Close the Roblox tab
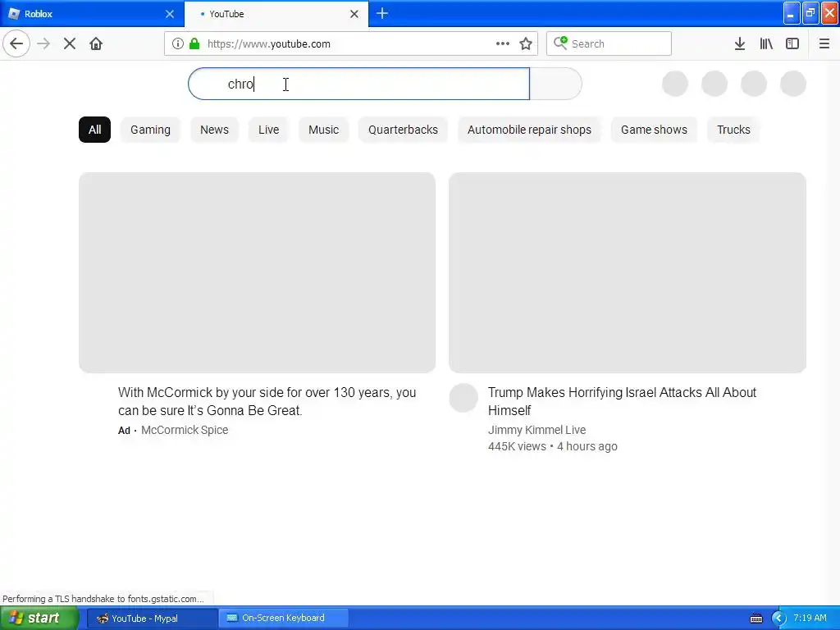The width and height of the screenshot is (840, 630). (170, 14)
